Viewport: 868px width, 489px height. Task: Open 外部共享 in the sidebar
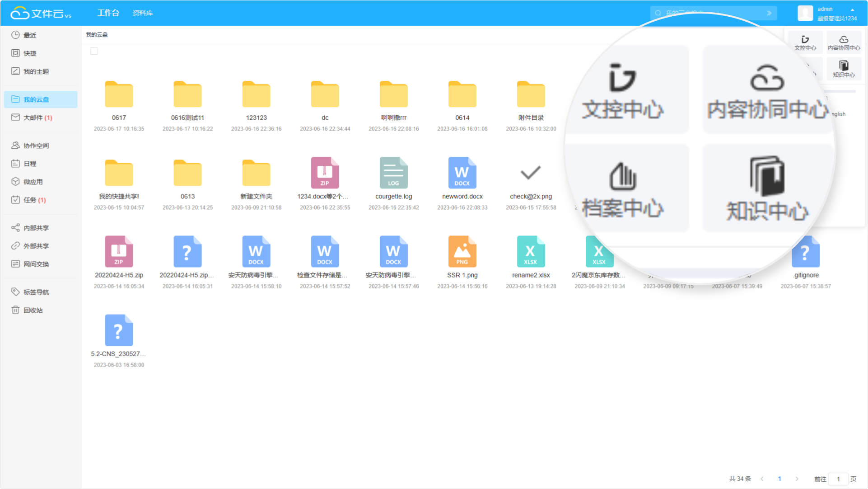coord(34,246)
